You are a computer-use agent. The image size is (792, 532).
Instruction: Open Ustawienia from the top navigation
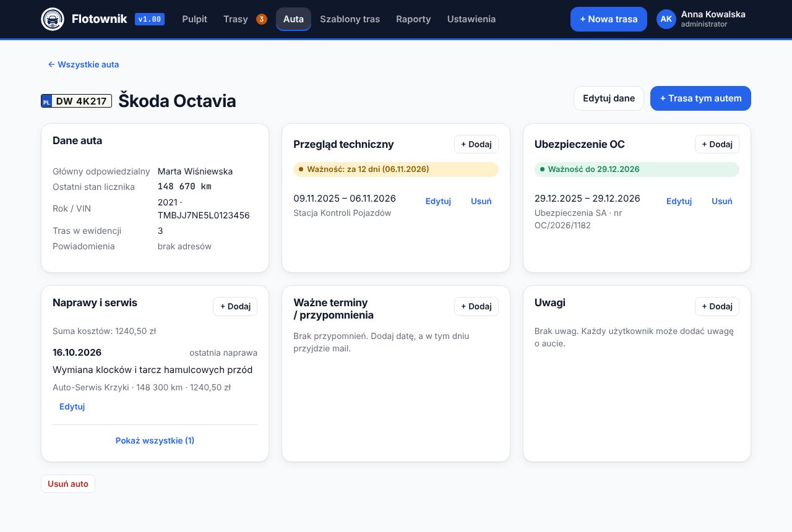point(471,19)
